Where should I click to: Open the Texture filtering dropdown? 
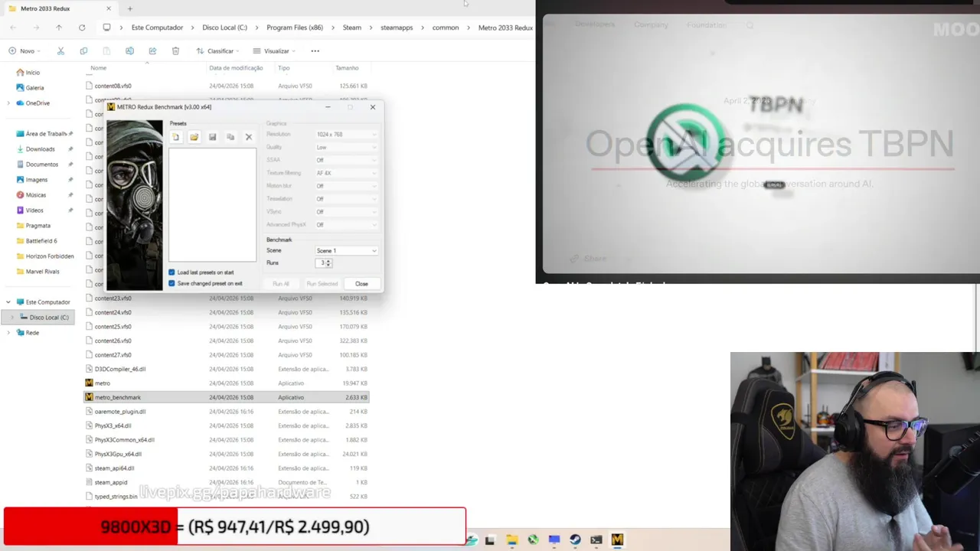[346, 173]
